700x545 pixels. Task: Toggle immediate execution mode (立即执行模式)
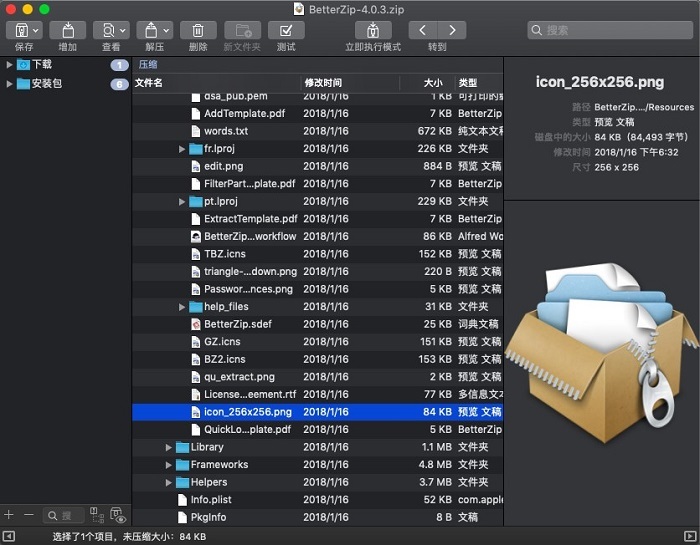point(373,31)
